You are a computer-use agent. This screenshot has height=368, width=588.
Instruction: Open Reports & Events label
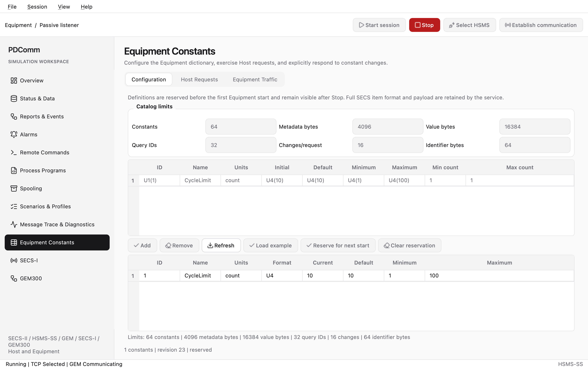tap(42, 117)
